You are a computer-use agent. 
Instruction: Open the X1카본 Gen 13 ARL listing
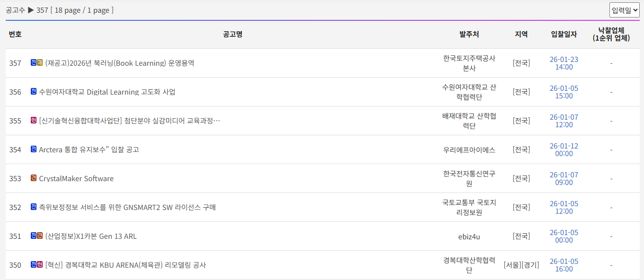[x=91, y=236]
